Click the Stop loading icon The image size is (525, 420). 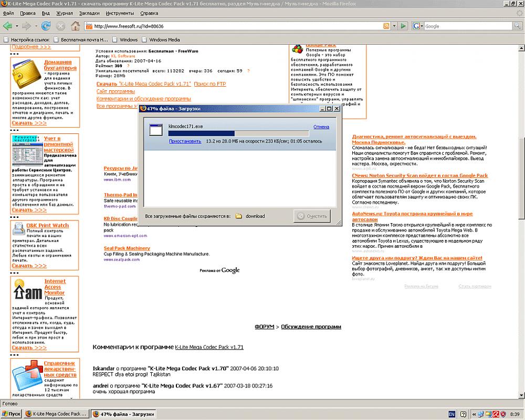tap(60, 26)
